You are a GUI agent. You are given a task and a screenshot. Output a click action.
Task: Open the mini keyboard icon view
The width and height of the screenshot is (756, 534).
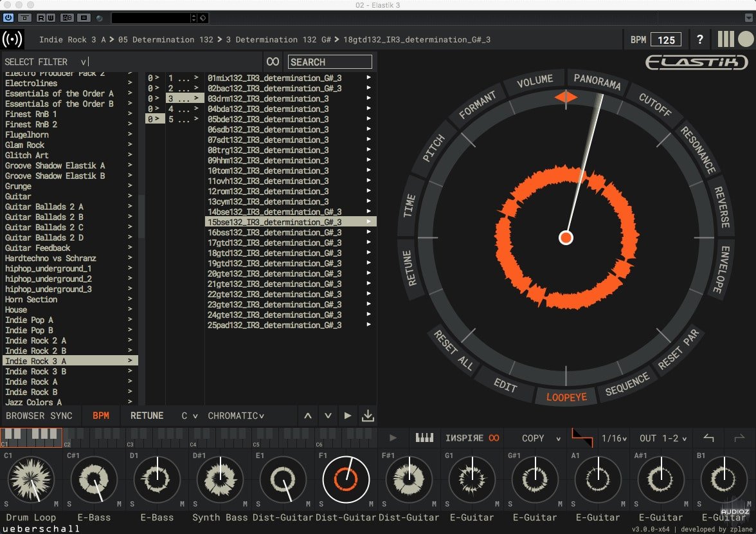[x=425, y=438]
